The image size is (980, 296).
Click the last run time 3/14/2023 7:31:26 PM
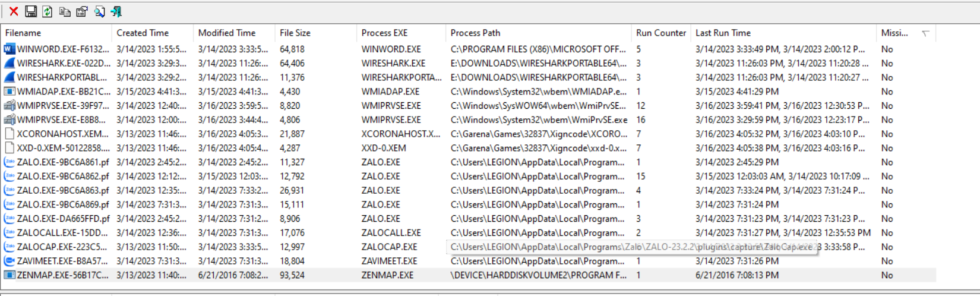737,261
